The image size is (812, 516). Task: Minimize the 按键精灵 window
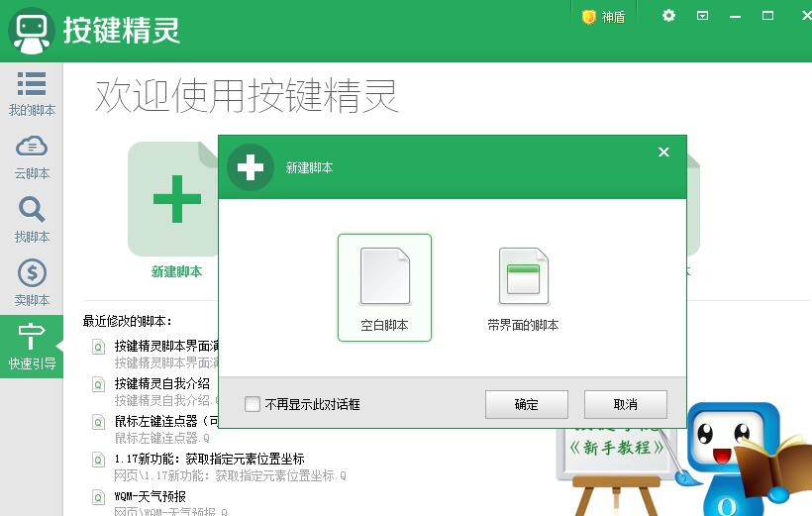[x=735, y=17]
